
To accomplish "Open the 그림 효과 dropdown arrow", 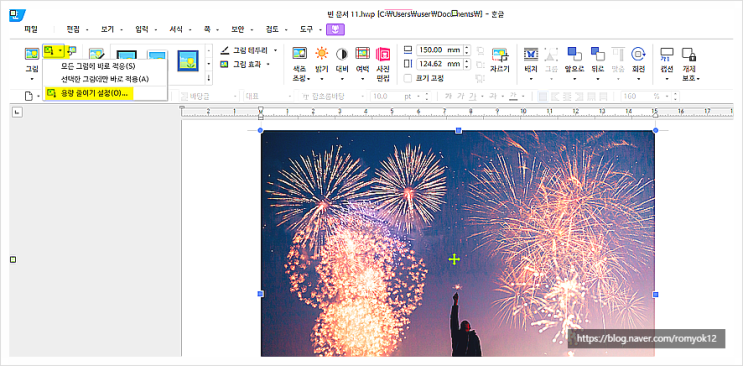I will tap(268, 64).
